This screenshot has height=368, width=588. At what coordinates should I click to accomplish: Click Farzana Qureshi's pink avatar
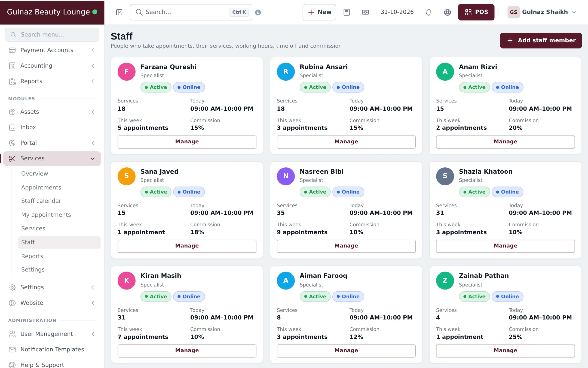tap(127, 72)
